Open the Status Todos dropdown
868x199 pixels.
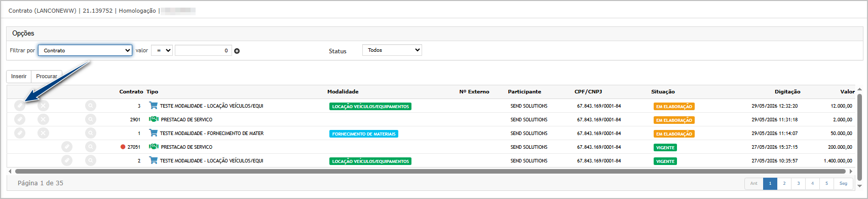pos(392,50)
